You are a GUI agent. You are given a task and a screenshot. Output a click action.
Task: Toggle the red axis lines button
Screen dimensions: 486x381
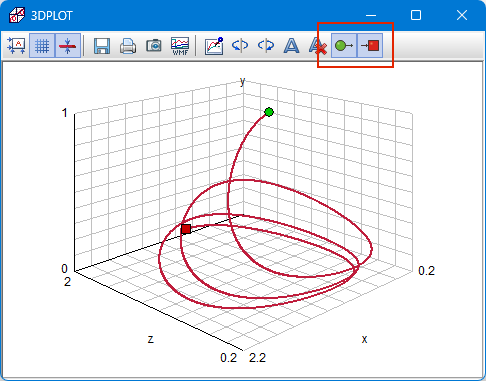pos(68,45)
